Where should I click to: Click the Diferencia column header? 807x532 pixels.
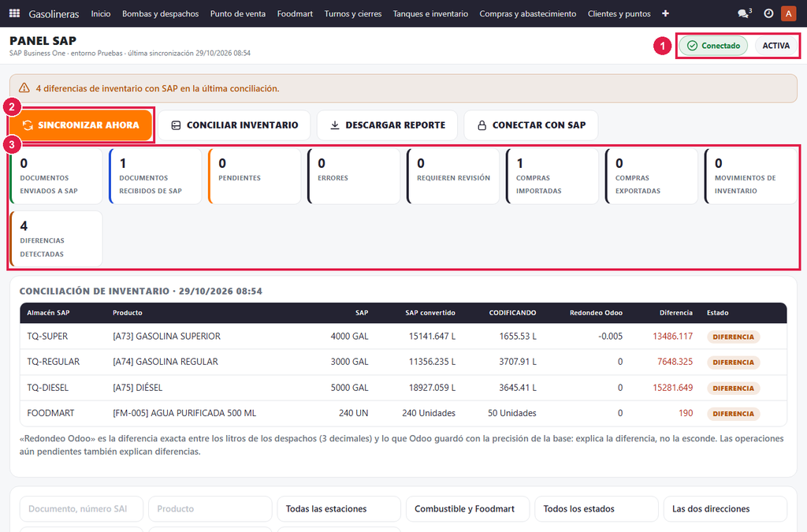676,313
